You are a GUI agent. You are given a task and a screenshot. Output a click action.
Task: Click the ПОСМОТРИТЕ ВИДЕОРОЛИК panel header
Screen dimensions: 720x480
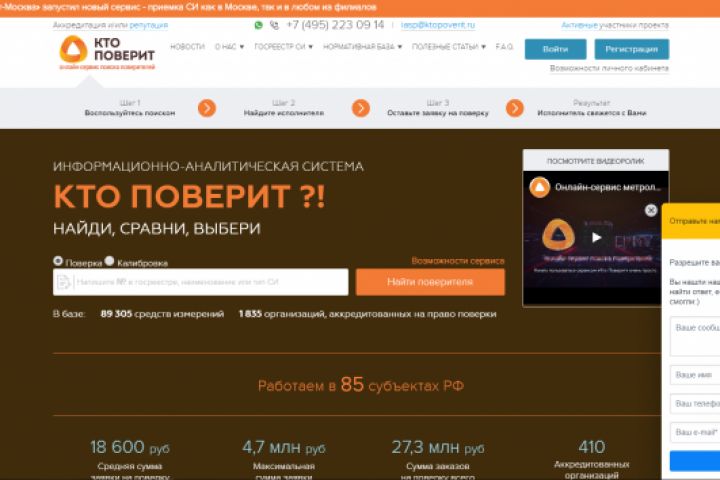click(596, 161)
